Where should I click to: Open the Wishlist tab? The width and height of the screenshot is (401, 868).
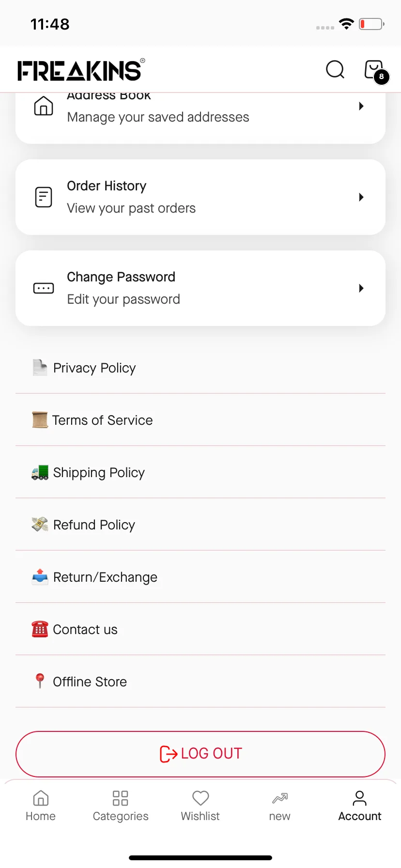(200, 806)
